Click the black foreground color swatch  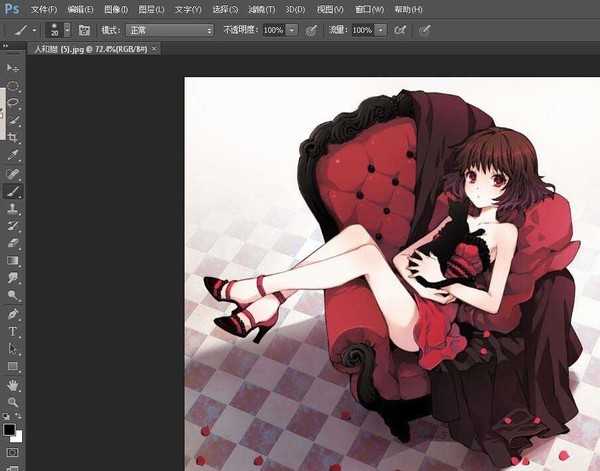pos(9,429)
